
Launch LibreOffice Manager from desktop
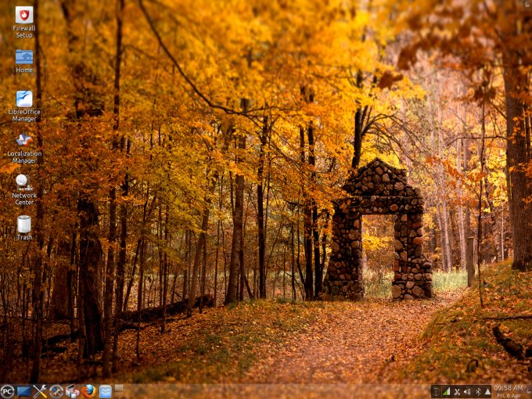coord(24,99)
